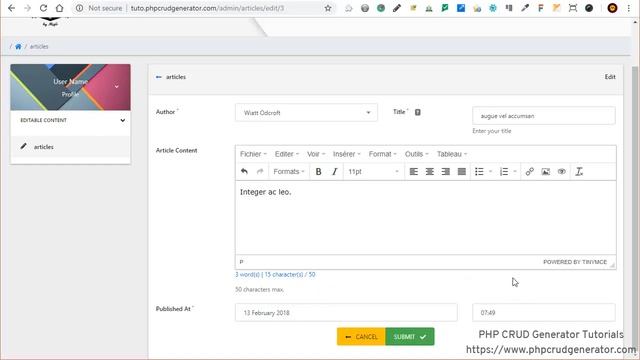
Task: View the Not secure site info
Action: (99, 8)
